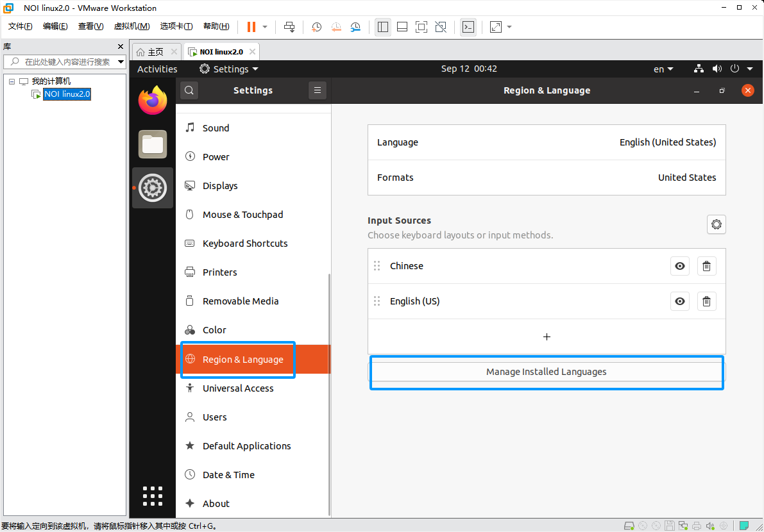This screenshot has width=764, height=532.
Task: Click the clock Sep 12 00:42
Action: coord(469,69)
